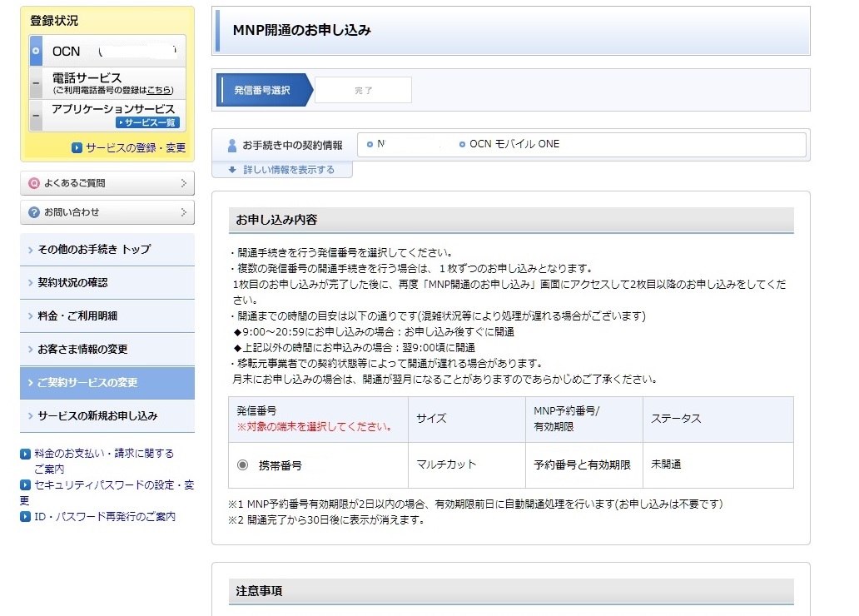Click the 予約番号と有効期限 cell

[x=584, y=465]
